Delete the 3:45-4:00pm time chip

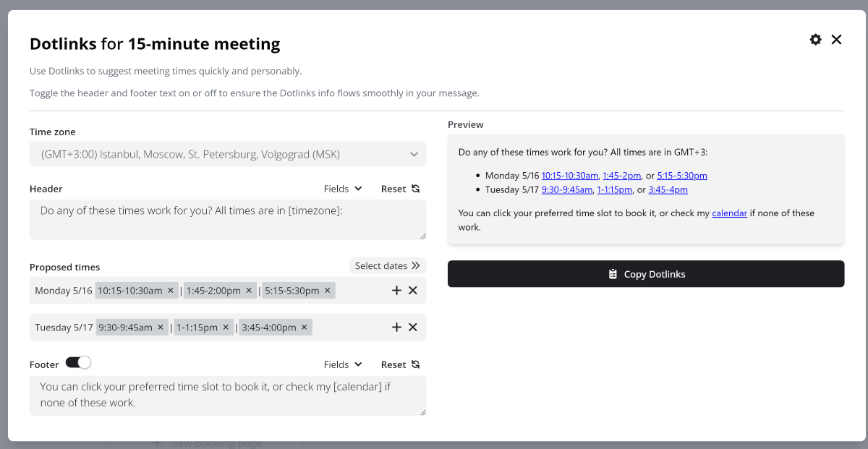coord(305,328)
